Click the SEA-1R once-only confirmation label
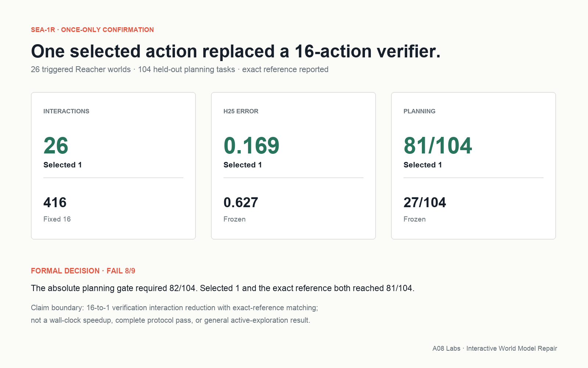This screenshot has height=368, width=588. tap(92, 30)
